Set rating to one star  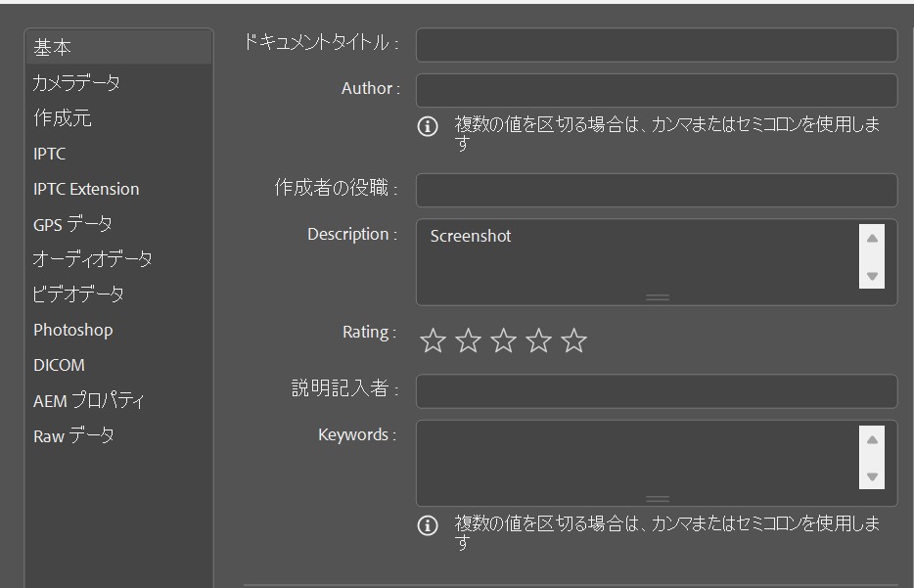[433, 340]
